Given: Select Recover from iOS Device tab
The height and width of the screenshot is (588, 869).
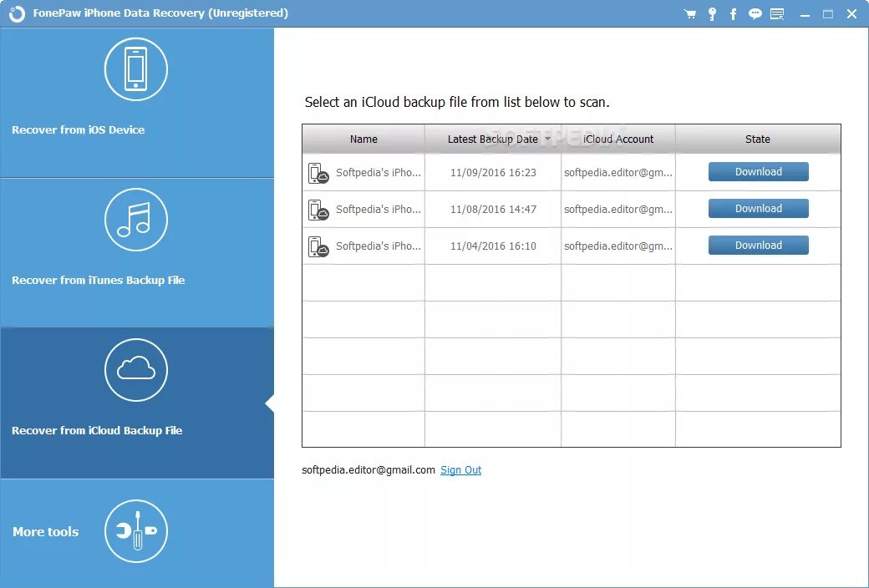Looking at the screenshot, I should tap(137, 103).
